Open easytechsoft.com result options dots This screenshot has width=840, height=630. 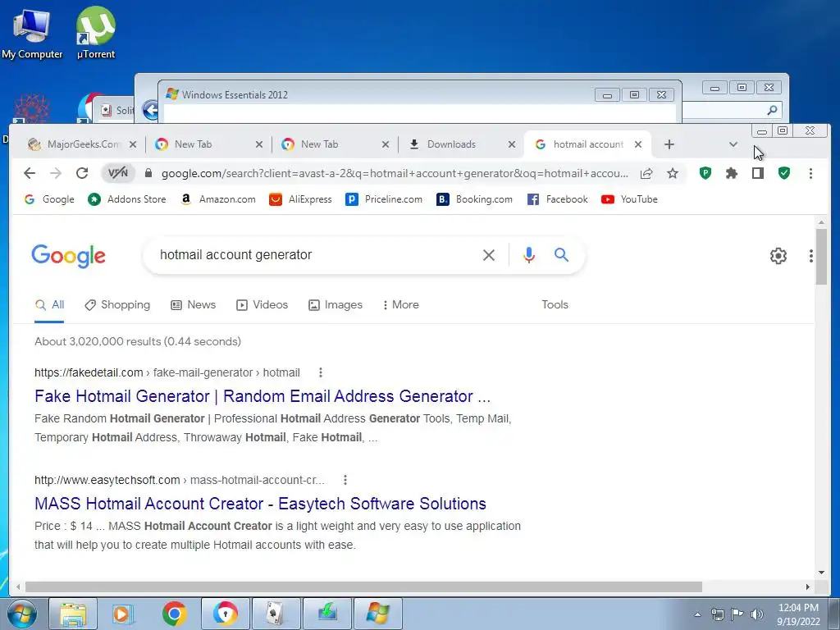coord(345,480)
